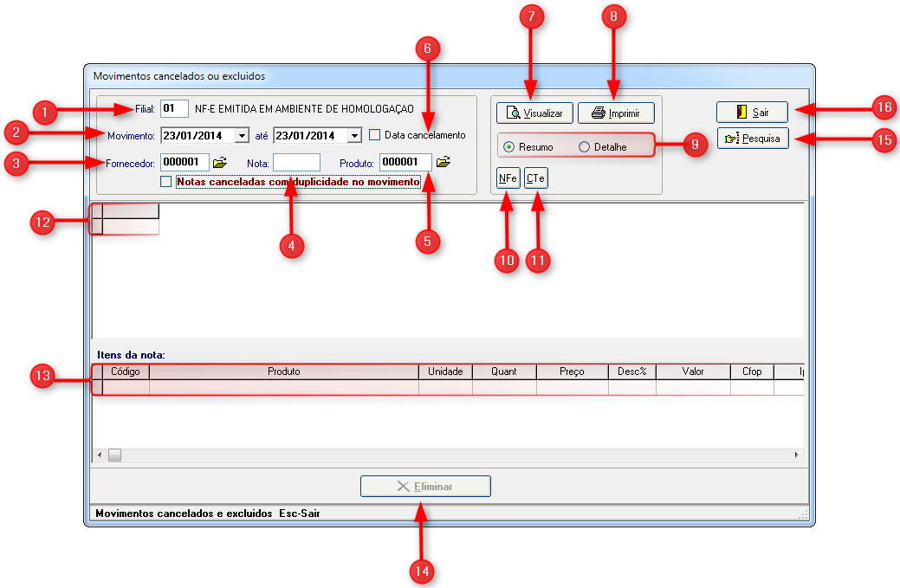Click the Eliminar button
Screen dimensions: 900x588
[x=425, y=486]
